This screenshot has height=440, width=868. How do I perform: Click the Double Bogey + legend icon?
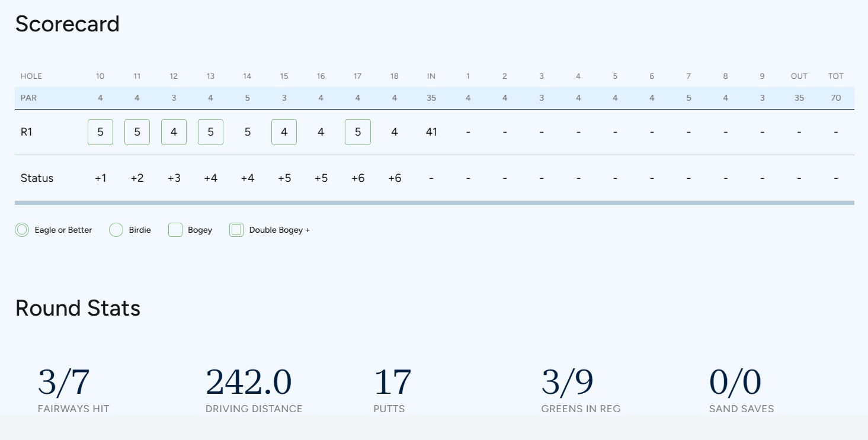236,230
